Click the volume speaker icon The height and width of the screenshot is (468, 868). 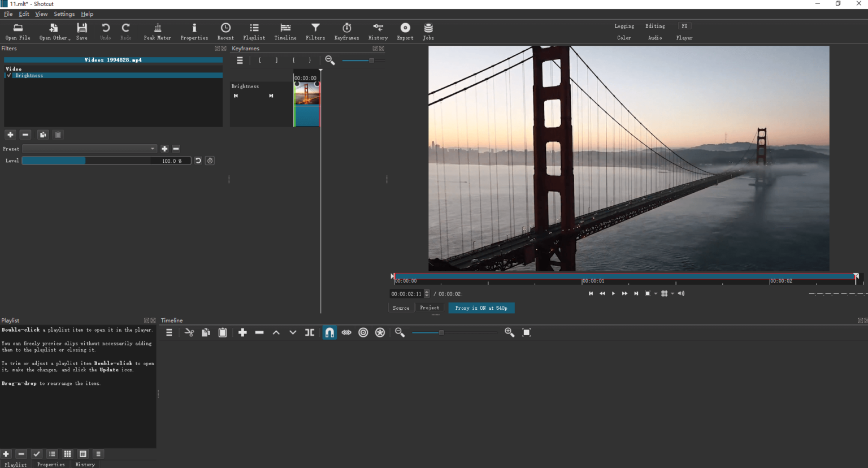point(681,293)
